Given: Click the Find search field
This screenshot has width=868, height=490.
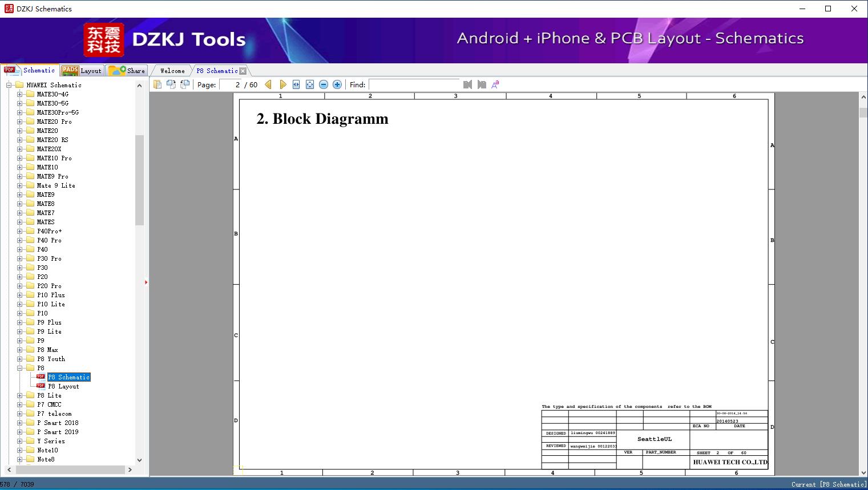Looking at the screenshot, I should click(414, 84).
